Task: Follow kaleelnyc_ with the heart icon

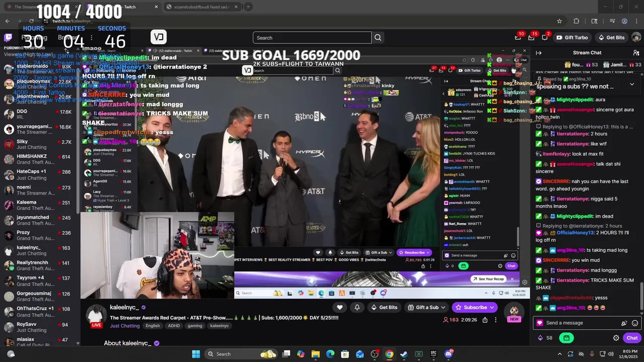Action: click(340, 307)
